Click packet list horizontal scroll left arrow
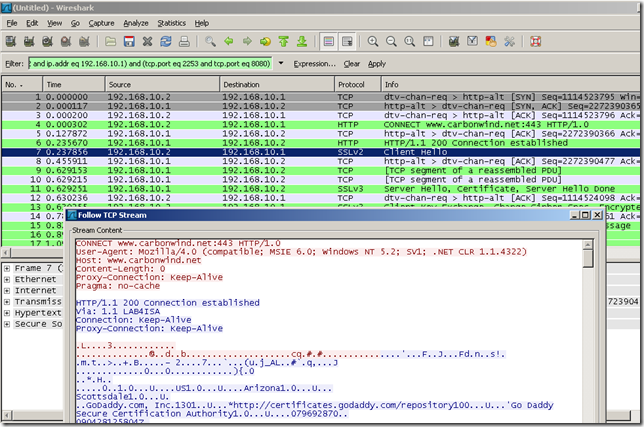 click(x=6, y=253)
